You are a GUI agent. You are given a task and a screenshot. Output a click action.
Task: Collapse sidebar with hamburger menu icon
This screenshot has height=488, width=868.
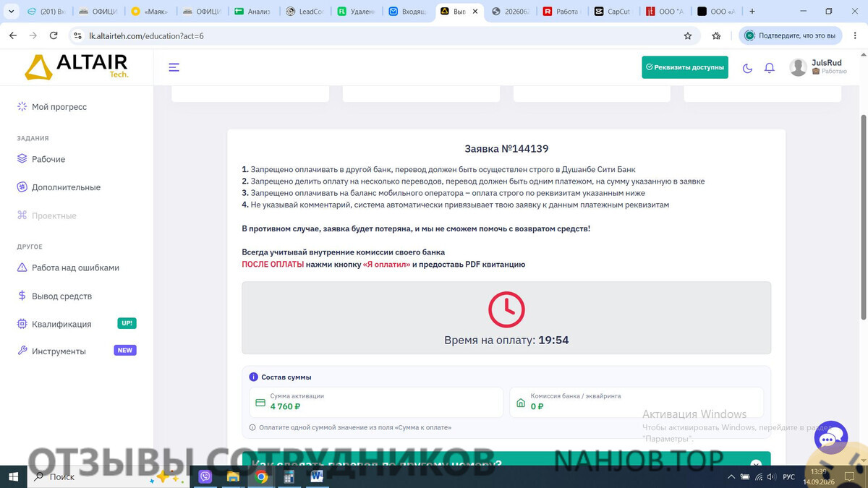(174, 67)
